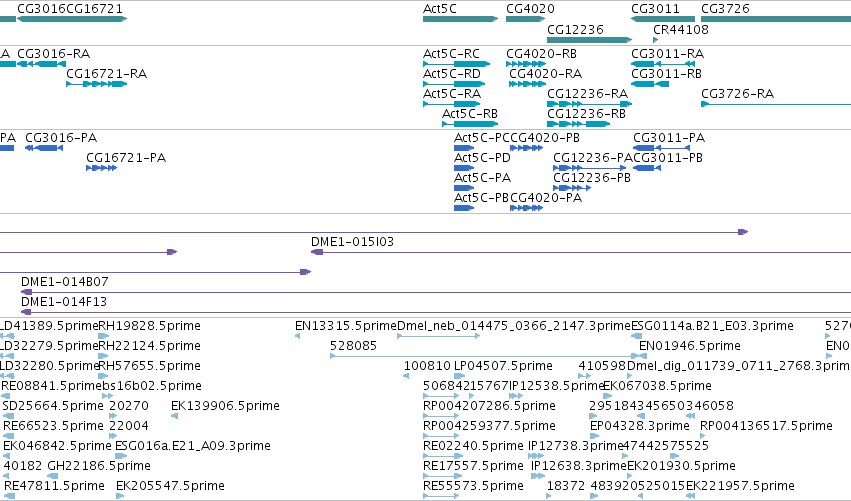The height and width of the screenshot is (501, 851).
Task: Open the CG4020-RA transcript label
Action: [545, 74]
